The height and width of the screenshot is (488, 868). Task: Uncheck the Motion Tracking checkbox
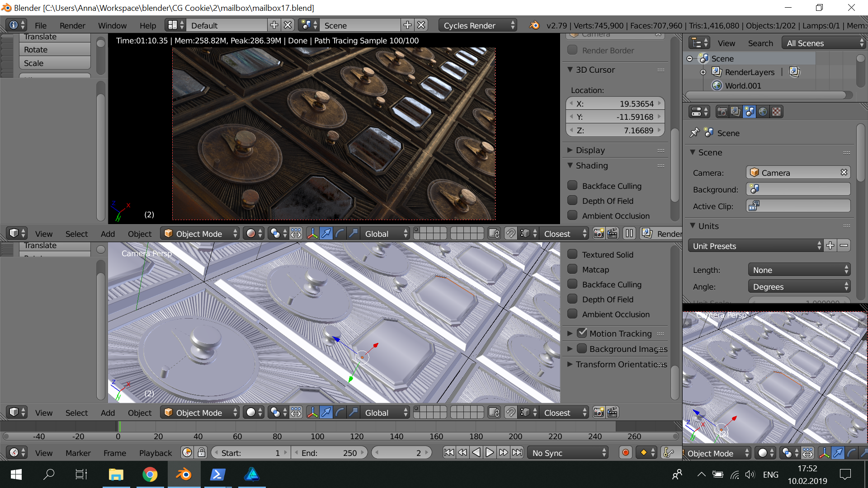(582, 333)
